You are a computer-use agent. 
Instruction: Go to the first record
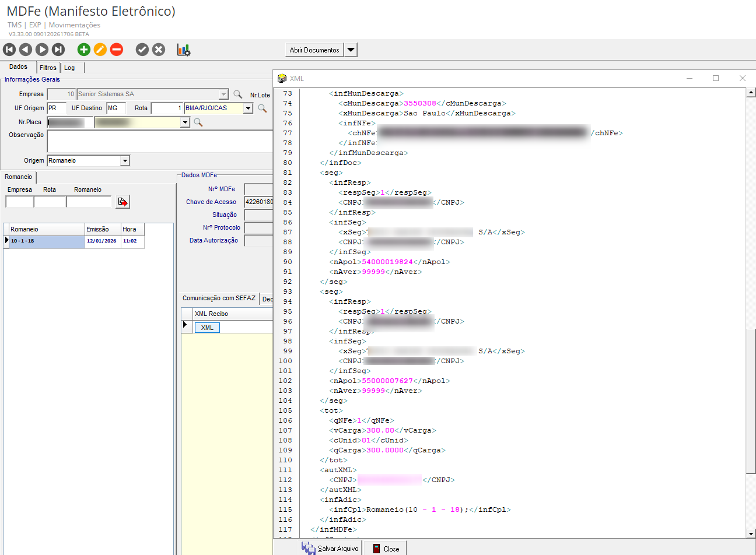pos(9,50)
